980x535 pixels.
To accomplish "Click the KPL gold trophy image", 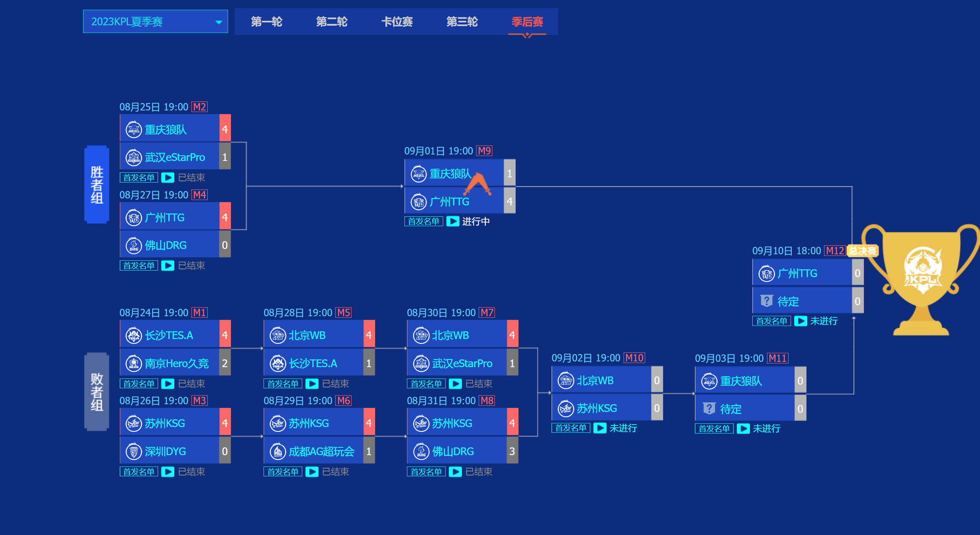I will [x=921, y=280].
